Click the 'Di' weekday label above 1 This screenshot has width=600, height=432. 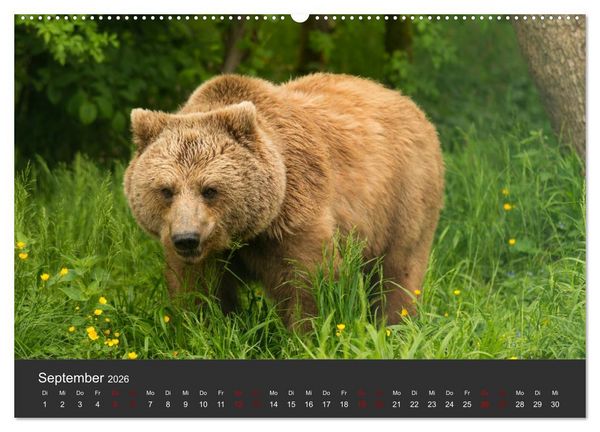coord(45,393)
